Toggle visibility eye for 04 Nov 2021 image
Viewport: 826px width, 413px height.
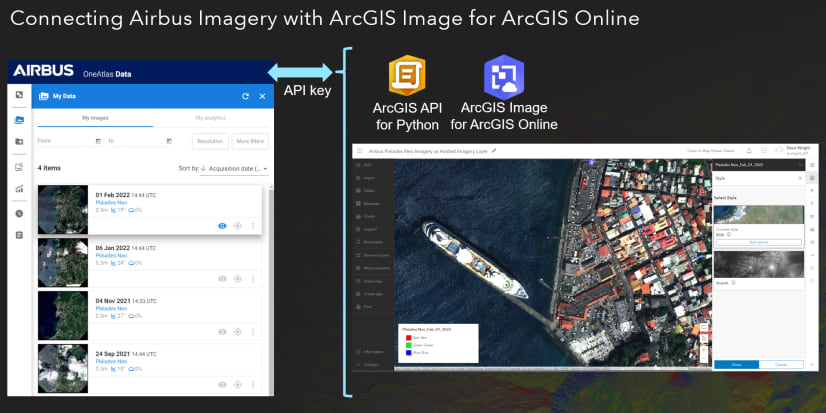point(222,332)
